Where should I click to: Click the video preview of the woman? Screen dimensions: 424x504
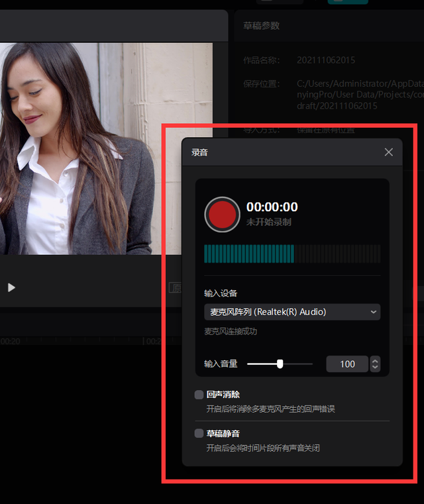coord(79,146)
